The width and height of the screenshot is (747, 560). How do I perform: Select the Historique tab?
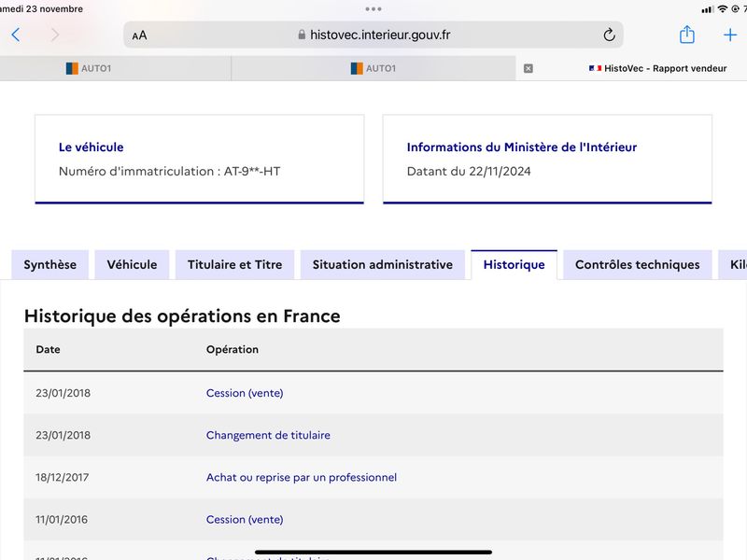514,265
